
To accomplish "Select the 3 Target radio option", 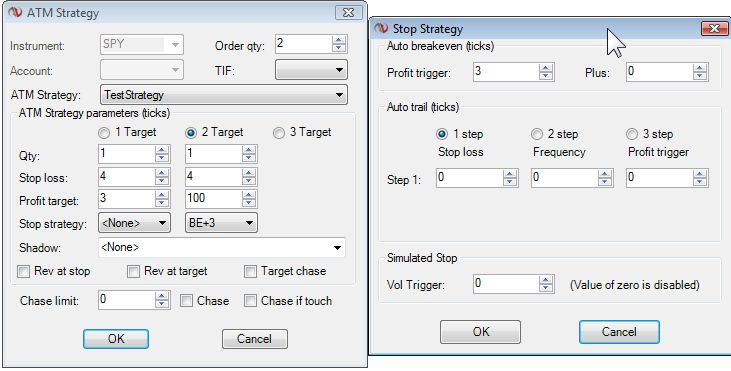I will (x=279, y=133).
